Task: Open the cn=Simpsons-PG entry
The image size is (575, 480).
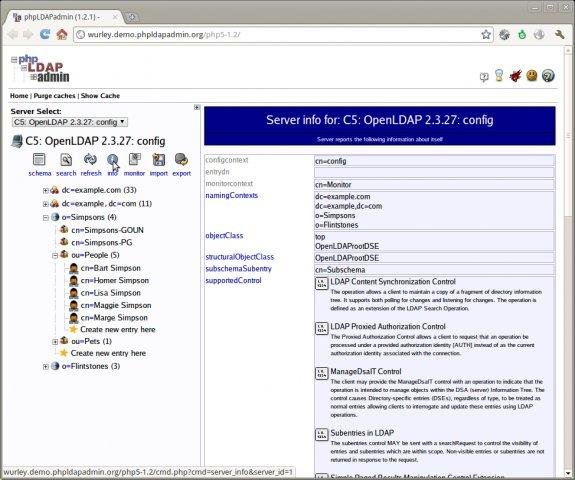Action: tap(102, 243)
